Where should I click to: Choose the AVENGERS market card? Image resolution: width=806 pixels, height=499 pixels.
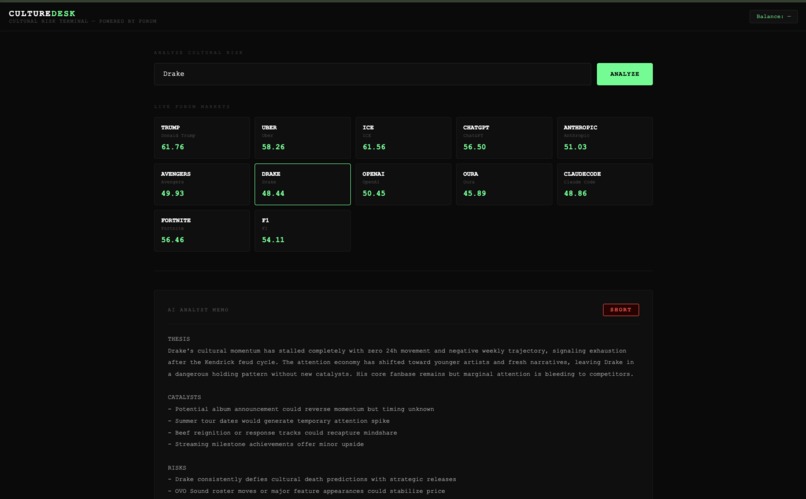202,184
